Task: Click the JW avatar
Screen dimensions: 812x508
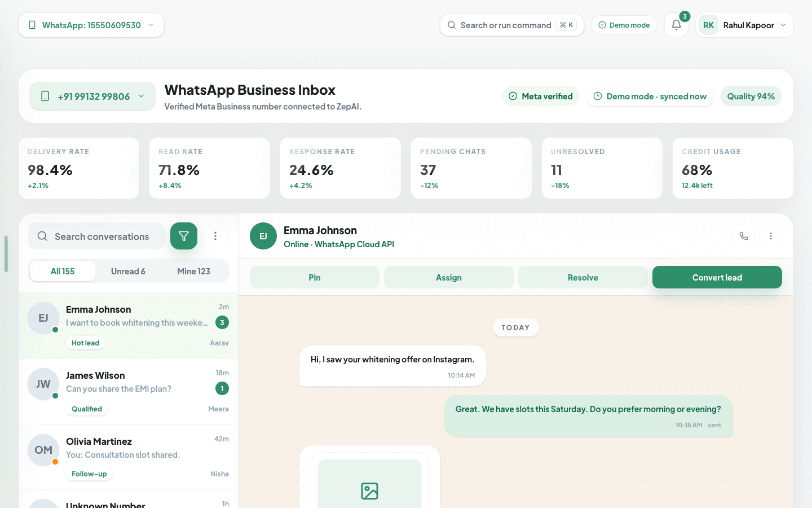Action: 43,384
